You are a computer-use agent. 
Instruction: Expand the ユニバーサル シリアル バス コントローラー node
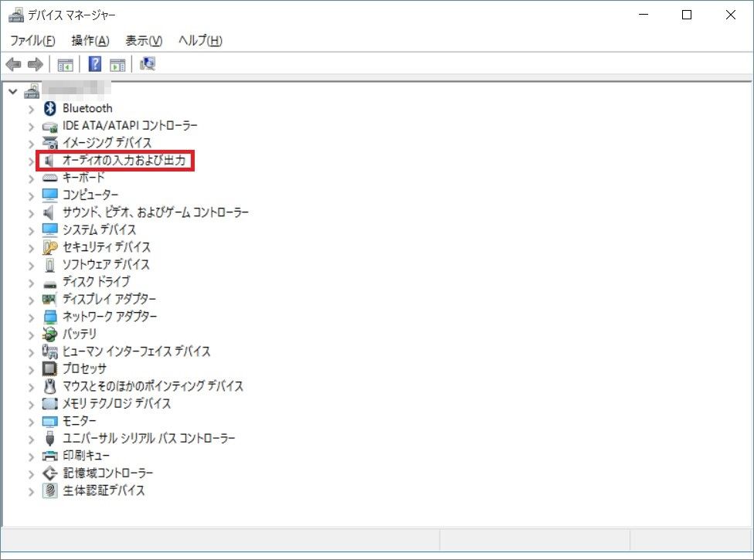31,439
